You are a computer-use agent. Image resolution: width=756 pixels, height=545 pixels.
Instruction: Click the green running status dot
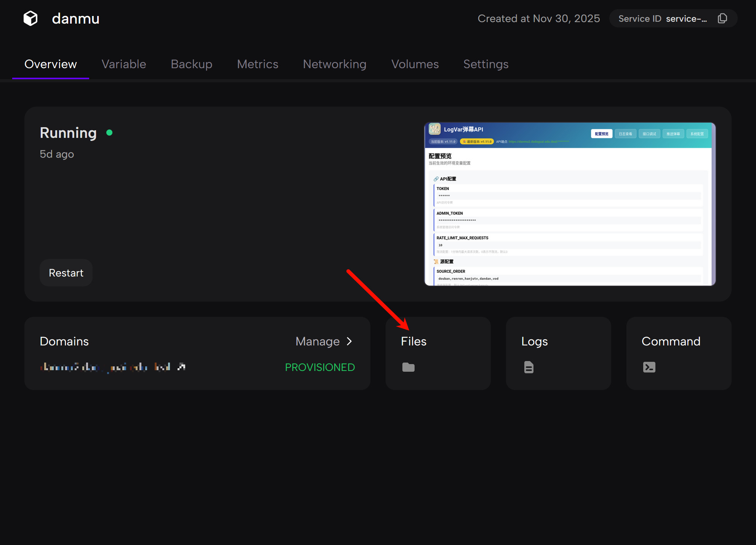click(109, 133)
